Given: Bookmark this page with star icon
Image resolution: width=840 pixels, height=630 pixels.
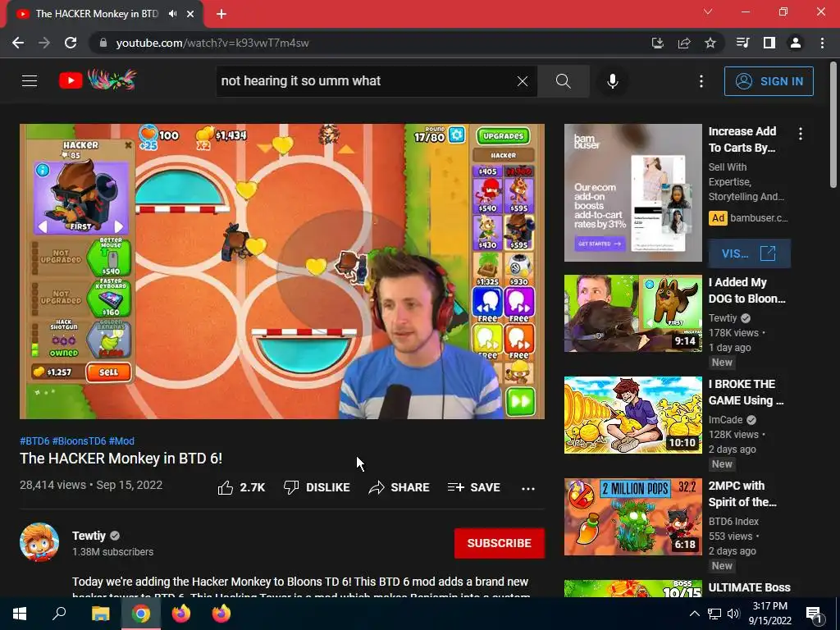Looking at the screenshot, I should [710, 43].
